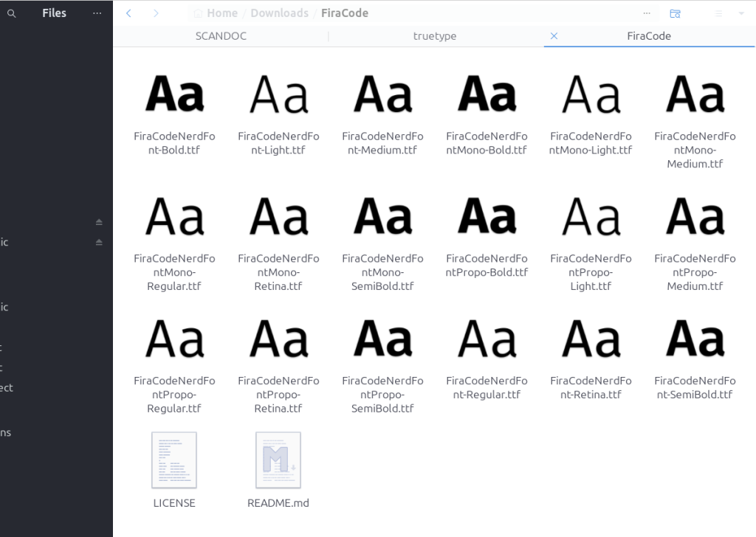This screenshot has height=537, width=756.
Task: Close the FiraCode tab
Action: point(554,35)
